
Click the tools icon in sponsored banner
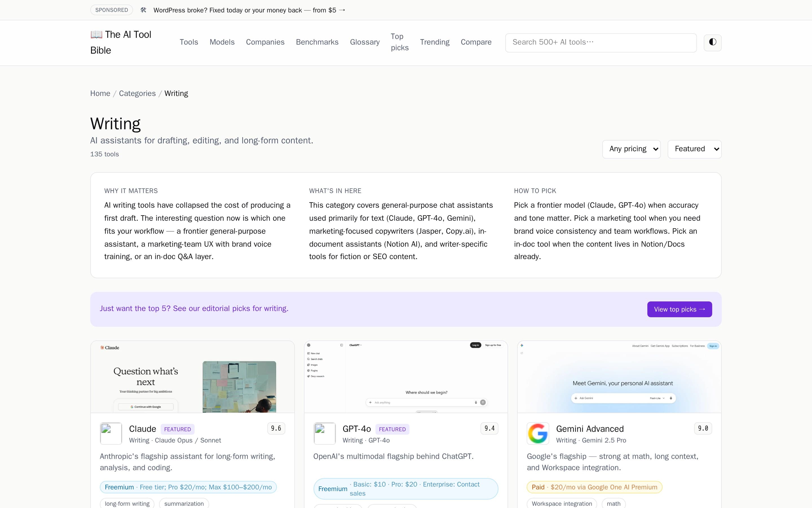(x=143, y=10)
